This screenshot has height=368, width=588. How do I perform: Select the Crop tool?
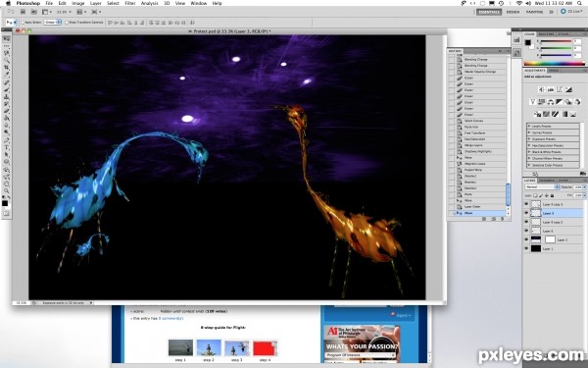pos(7,68)
